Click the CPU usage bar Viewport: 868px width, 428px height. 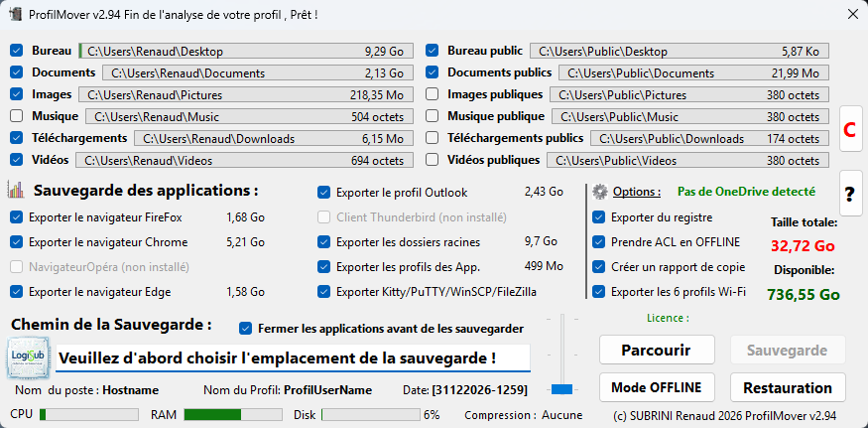tap(88, 415)
